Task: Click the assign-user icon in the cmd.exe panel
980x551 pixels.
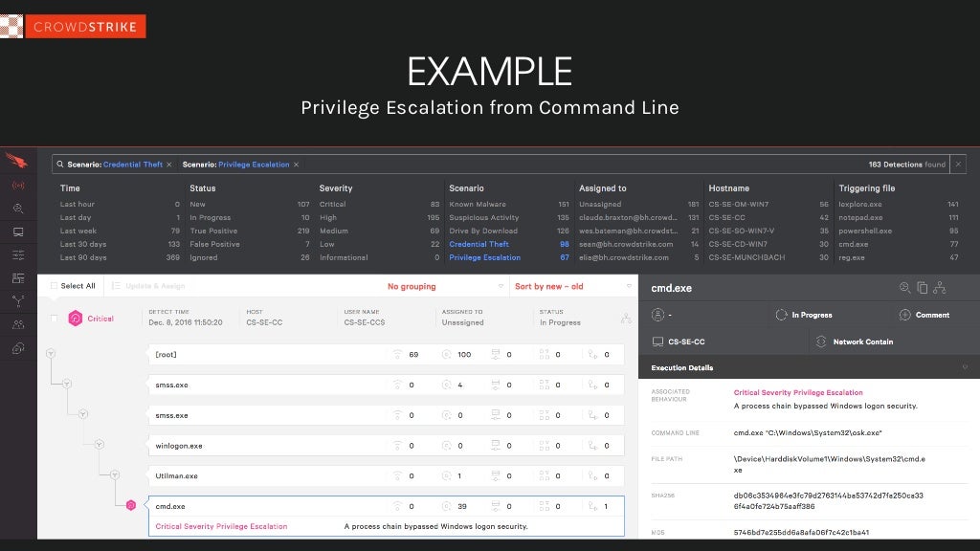Action: pyautogui.click(x=657, y=315)
